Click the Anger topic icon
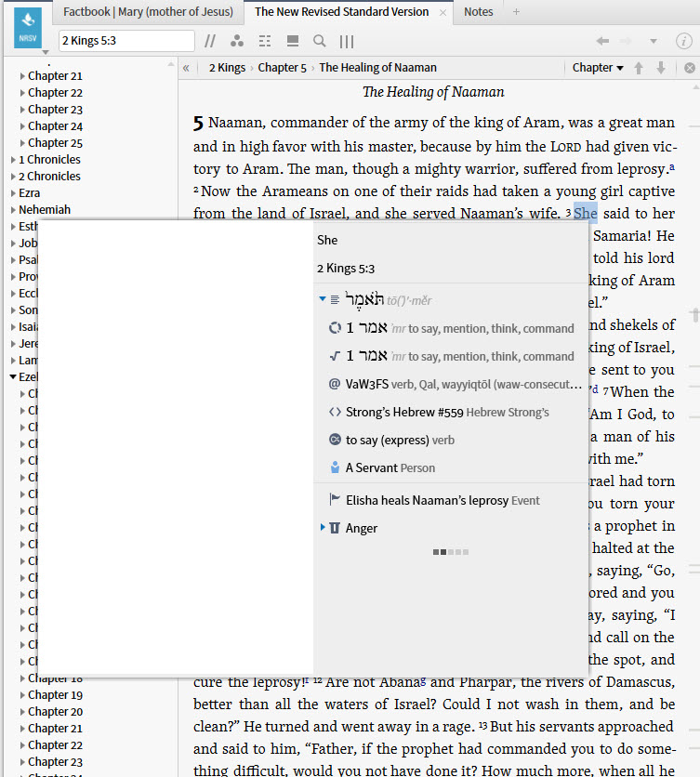Screen dimensions: 700x777 click(336, 528)
